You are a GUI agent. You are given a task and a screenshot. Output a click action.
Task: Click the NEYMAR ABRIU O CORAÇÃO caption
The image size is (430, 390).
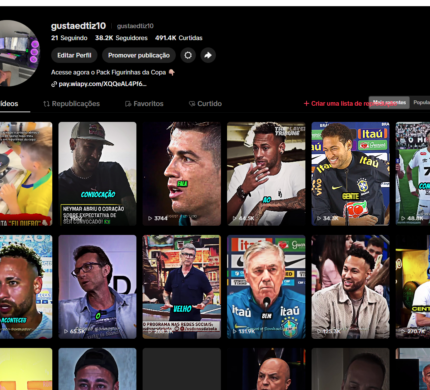tap(93, 215)
